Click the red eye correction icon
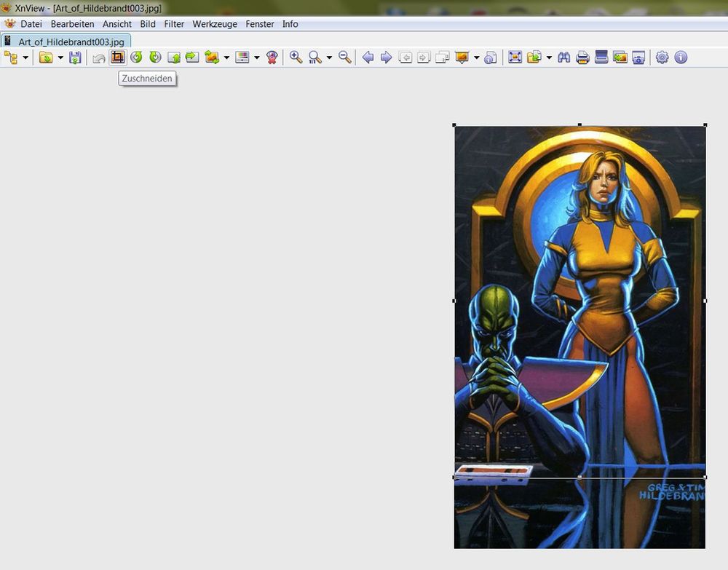Viewport: 728px width, 570px height. (272, 58)
